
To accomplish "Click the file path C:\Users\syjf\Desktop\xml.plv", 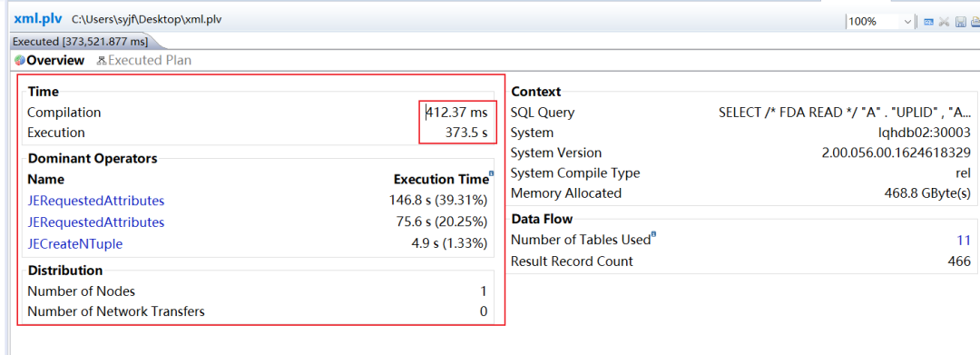I will (146, 19).
